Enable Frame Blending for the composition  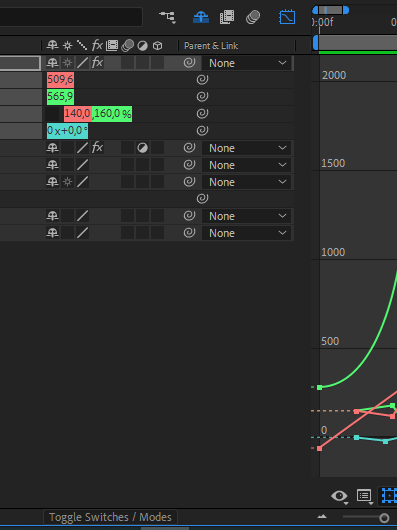[227, 17]
